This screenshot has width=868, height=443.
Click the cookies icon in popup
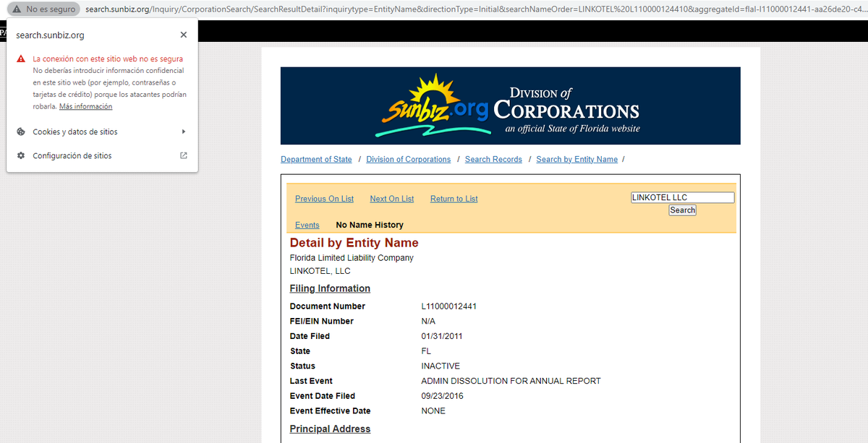point(21,132)
